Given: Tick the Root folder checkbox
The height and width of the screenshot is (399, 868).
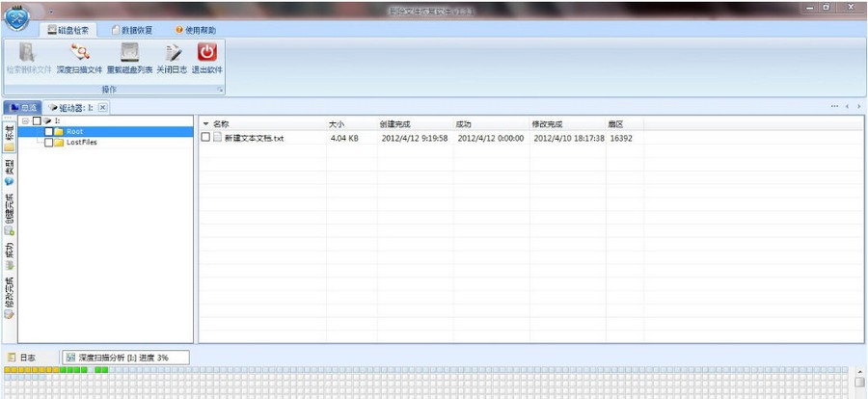Looking at the screenshot, I should [x=48, y=132].
